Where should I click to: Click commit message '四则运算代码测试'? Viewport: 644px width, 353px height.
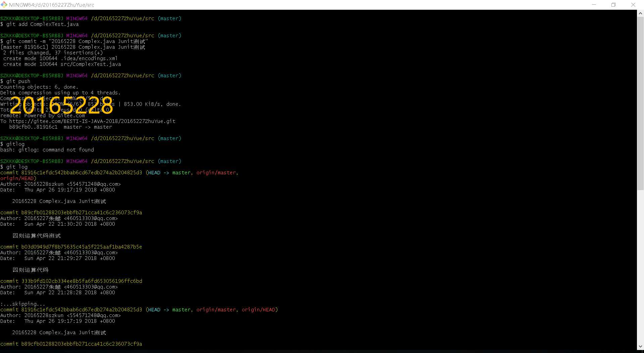(37, 235)
